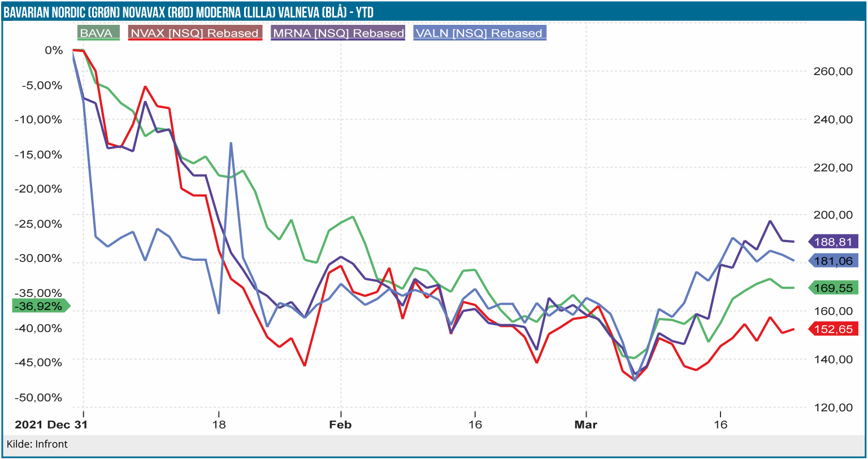This screenshot has height=459, width=868.
Task: Select the -50,00% left axis label
Action: pos(38,397)
